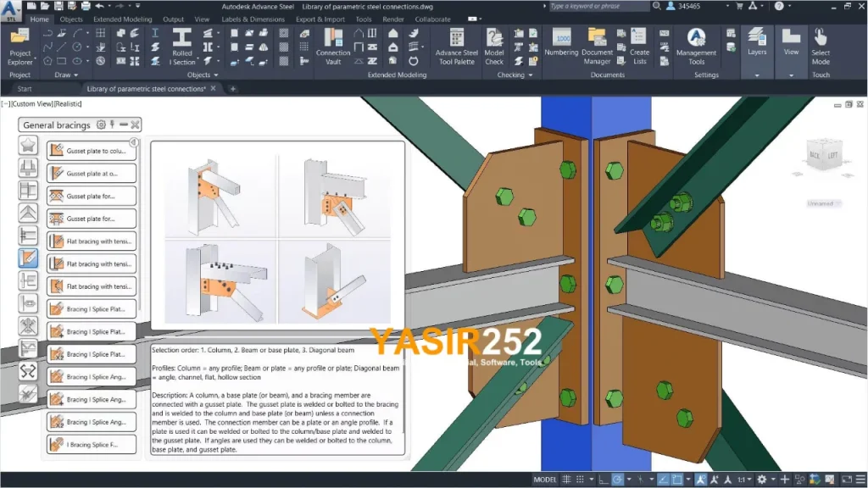Switch to the Labels & Dimensions tab
Viewport: 868px width, 488px height.
pos(253,19)
